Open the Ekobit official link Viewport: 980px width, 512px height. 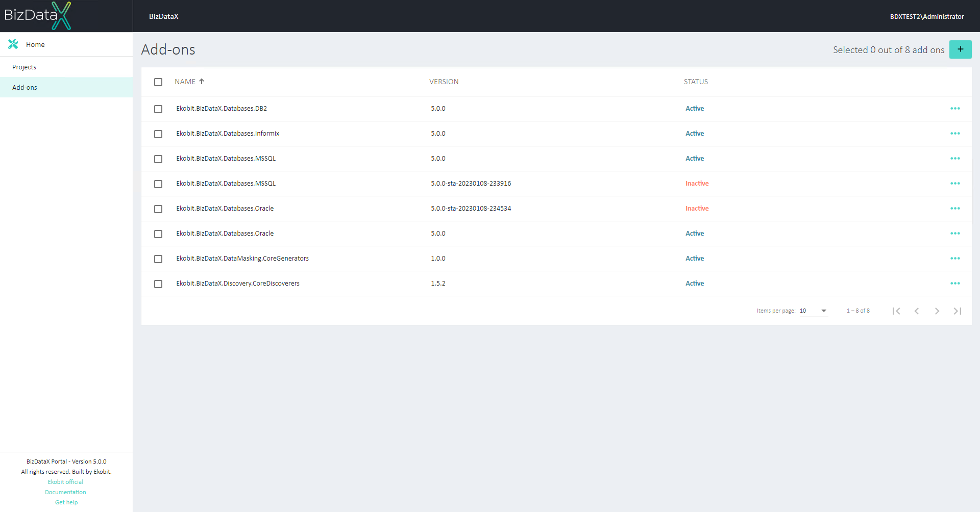click(65, 482)
